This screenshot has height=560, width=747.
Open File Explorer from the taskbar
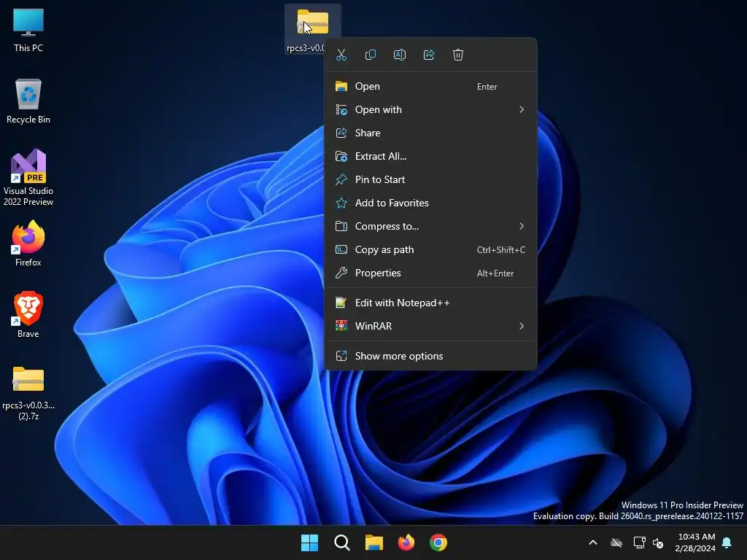pyautogui.click(x=374, y=542)
